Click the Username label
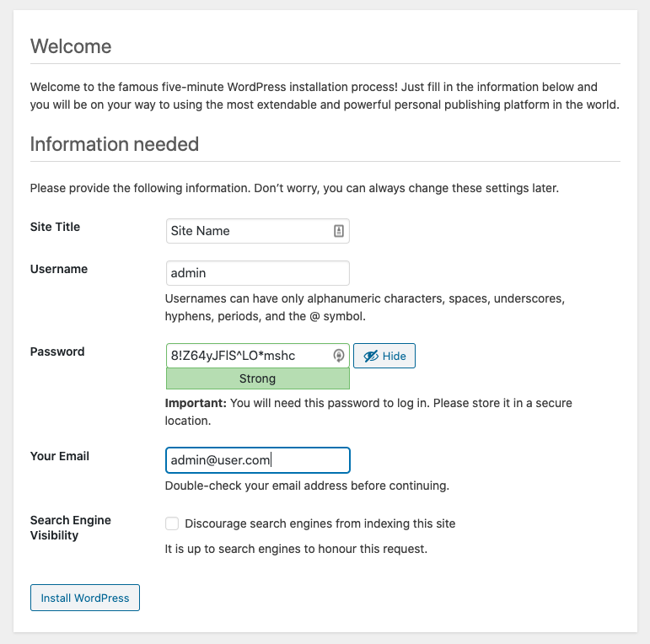This screenshot has width=650, height=644. [59, 269]
